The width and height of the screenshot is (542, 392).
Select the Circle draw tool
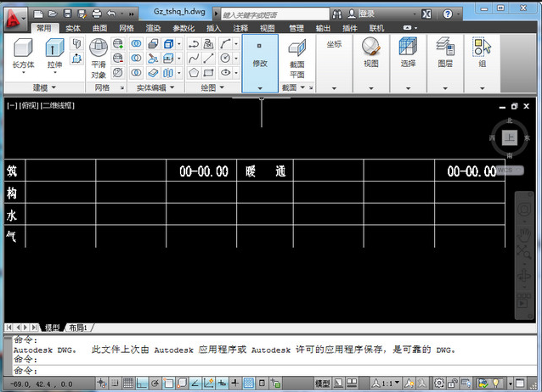(x=225, y=58)
